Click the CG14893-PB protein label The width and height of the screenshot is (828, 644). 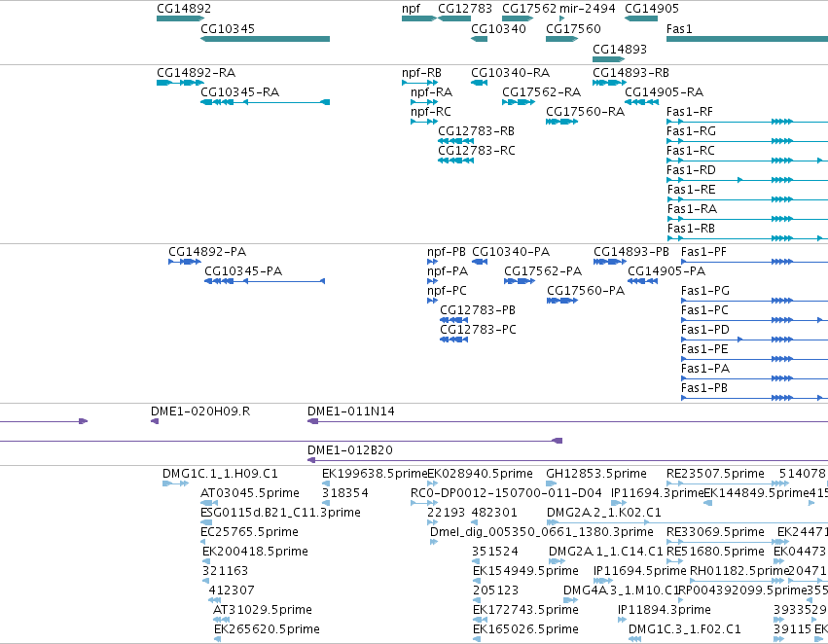tap(631, 251)
